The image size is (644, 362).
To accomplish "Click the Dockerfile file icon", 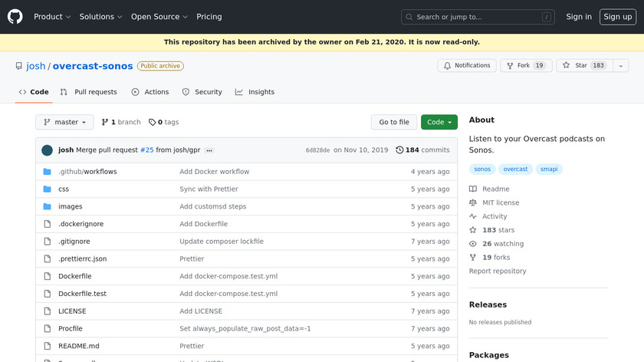I will [x=48, y=276].
